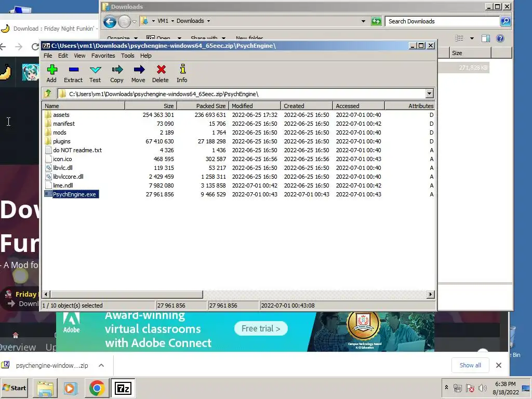The image size is (532, 399).
Task: Click the Explorer search magnifier icon
Action: click(505, 21)
